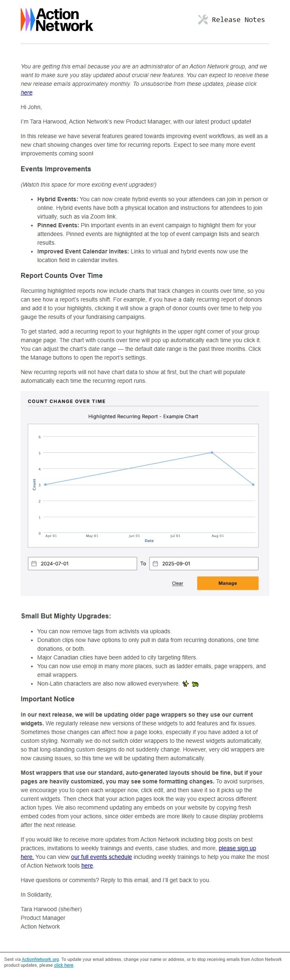
Task: Click the August 01 data point on the chart
Action: pyautogui.click(x=211, y=453)
